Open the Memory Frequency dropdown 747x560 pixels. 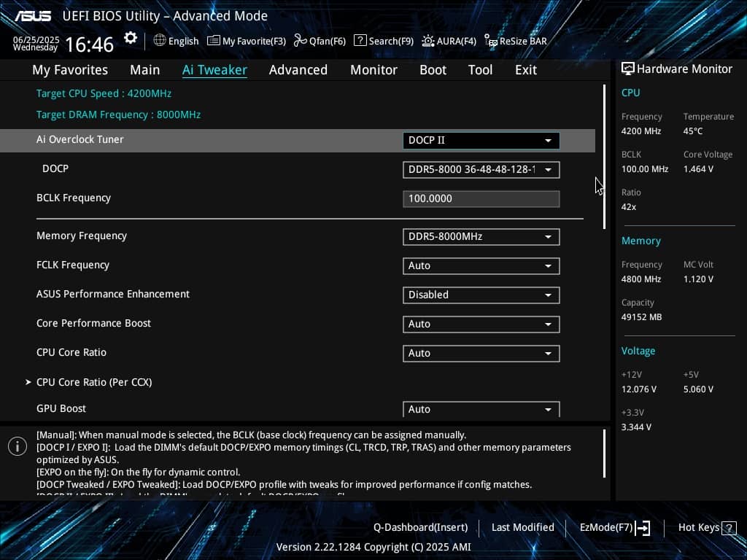pos(481,237)
